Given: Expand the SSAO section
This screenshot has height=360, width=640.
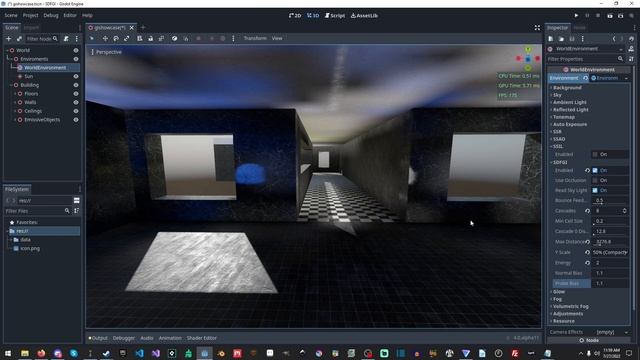Looking at the screenshot, I should tap(559, 139).
